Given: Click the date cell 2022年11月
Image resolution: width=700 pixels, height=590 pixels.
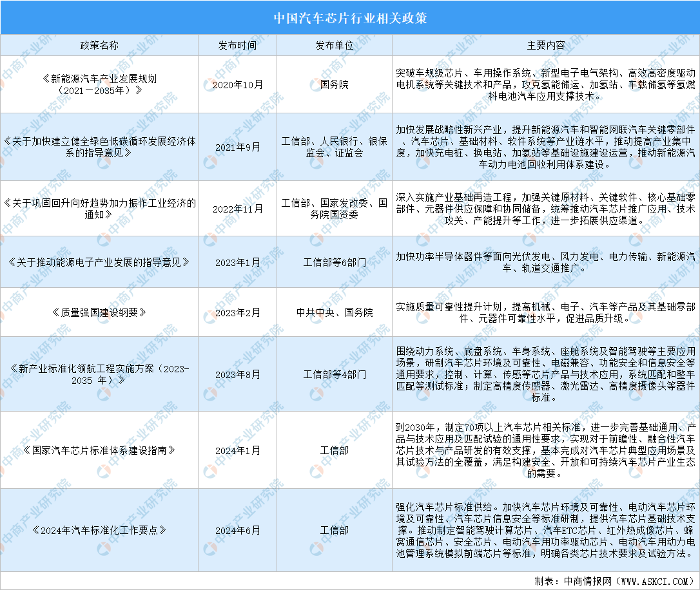Looking at the screenshot, I should coord(237,209).
